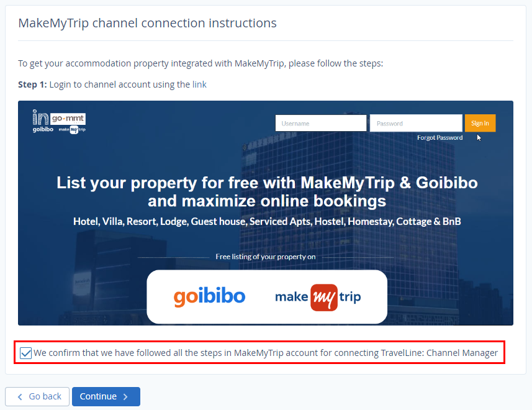Click the orange Sign in button
Image resolution: width=532 pixels, height=410 pixels.
click(480, 123)
